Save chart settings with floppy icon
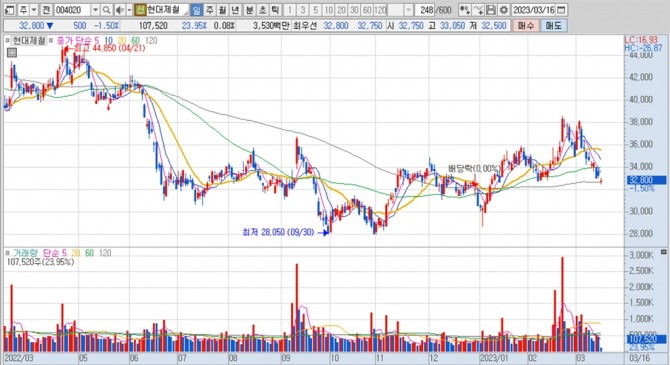This screenshot has width=670, height=365. 491,10
